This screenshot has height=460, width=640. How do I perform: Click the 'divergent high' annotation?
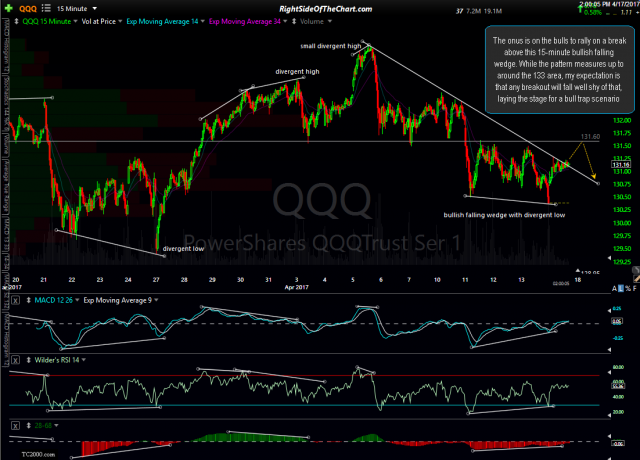point(297,71)
